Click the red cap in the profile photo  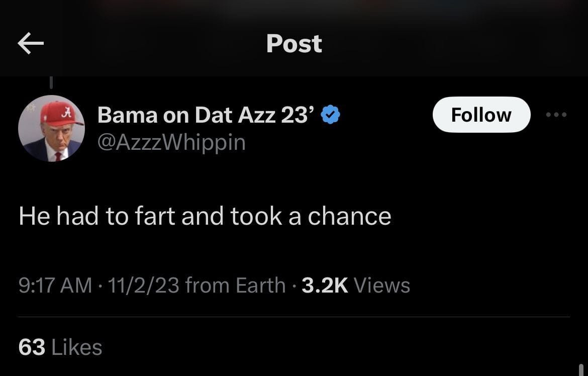pos(61,114)
